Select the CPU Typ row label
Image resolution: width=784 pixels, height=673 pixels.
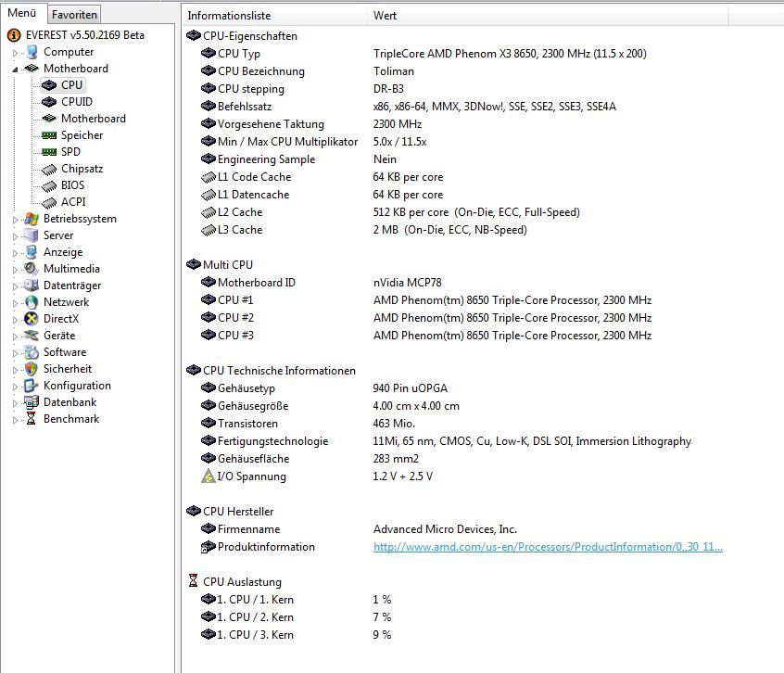click(239, 54)
